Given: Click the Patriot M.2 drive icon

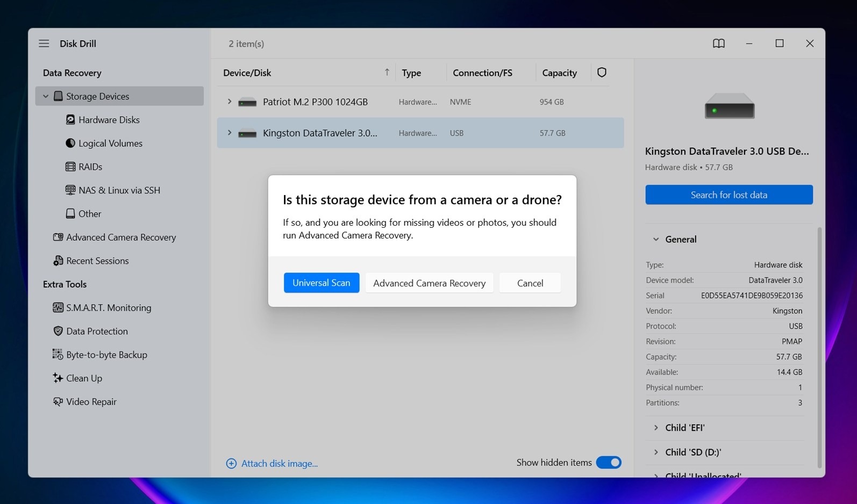Looking at the screenshot, I should 247,102.
